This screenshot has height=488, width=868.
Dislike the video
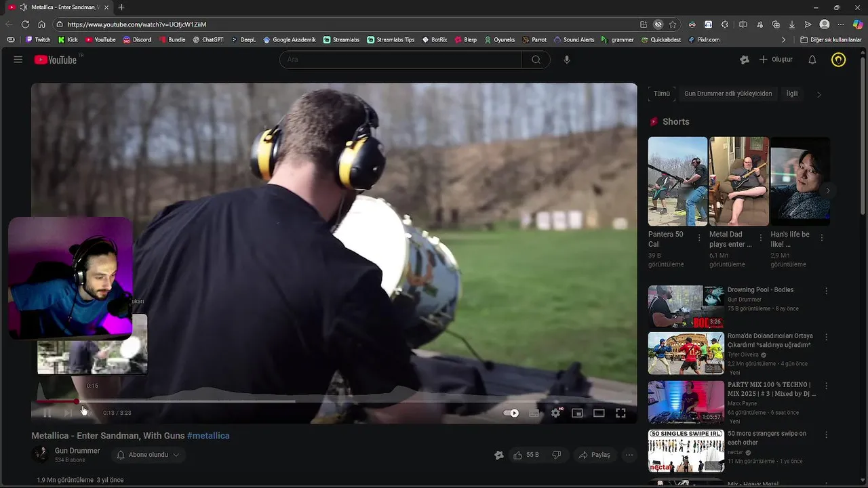[x=557, y=455]
